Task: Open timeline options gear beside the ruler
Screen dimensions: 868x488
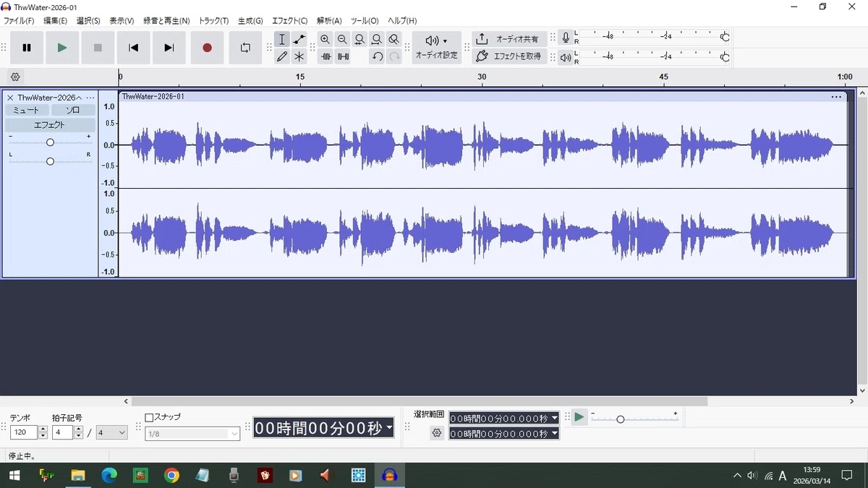Action: coord(15,77)
